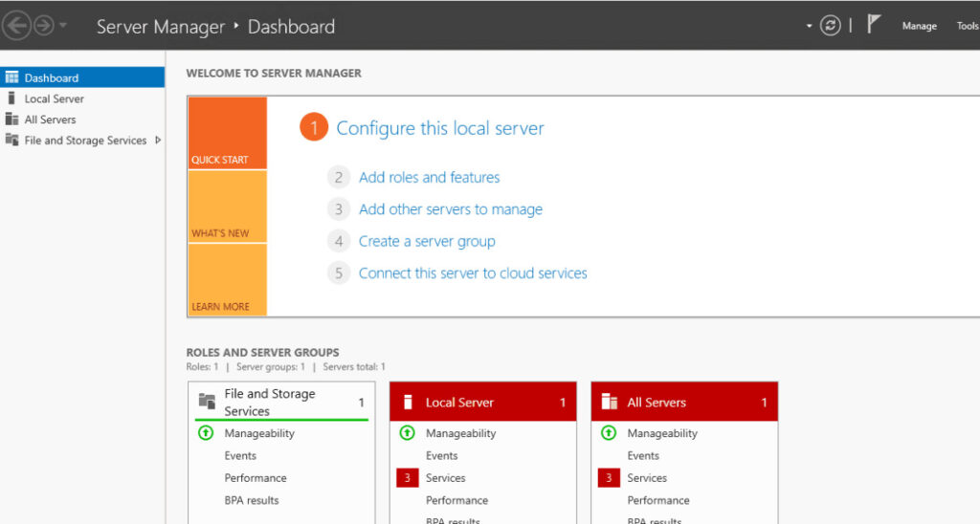
Task: Open Events in Local Server tile
Action: (441, 455)
